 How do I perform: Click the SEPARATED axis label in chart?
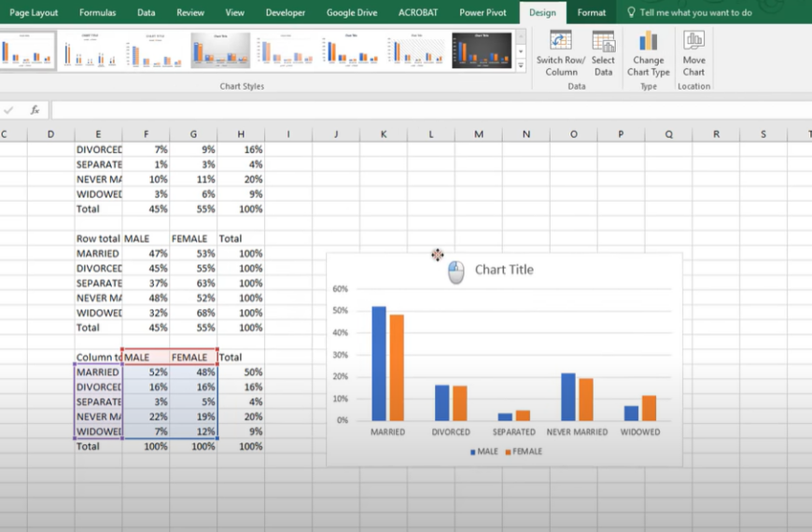point(513,432)
